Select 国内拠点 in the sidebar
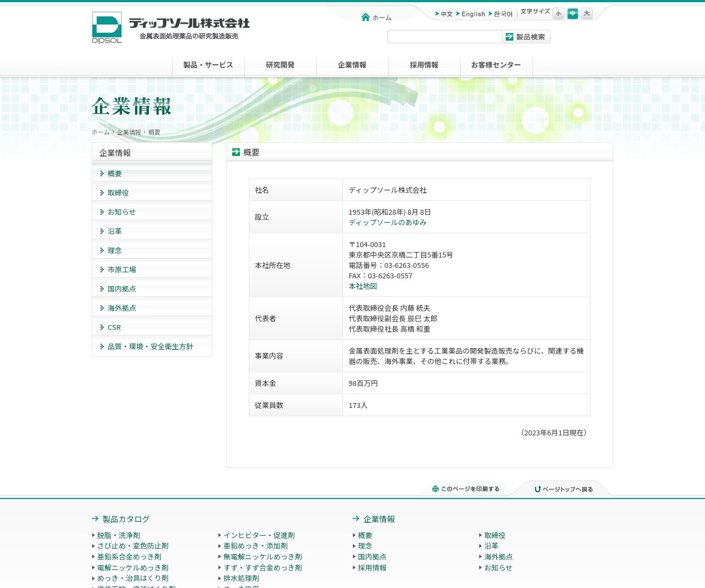Screen dimensions: 705x588 click(152, 289)
